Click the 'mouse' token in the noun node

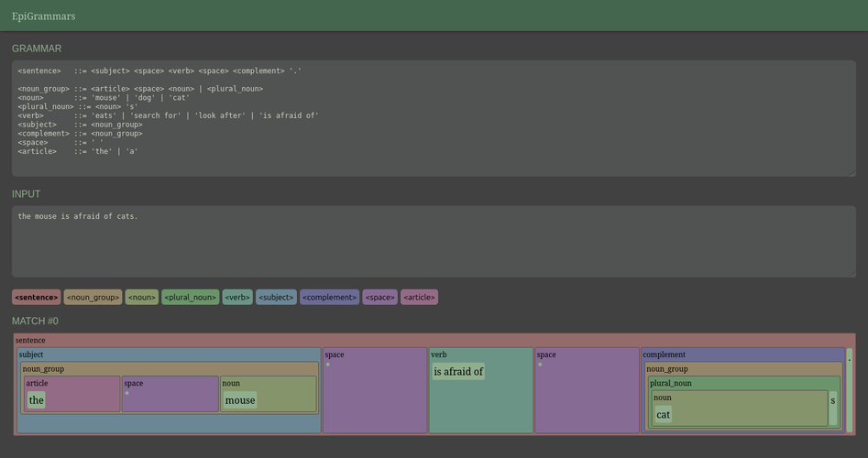[x=240, y=400]
